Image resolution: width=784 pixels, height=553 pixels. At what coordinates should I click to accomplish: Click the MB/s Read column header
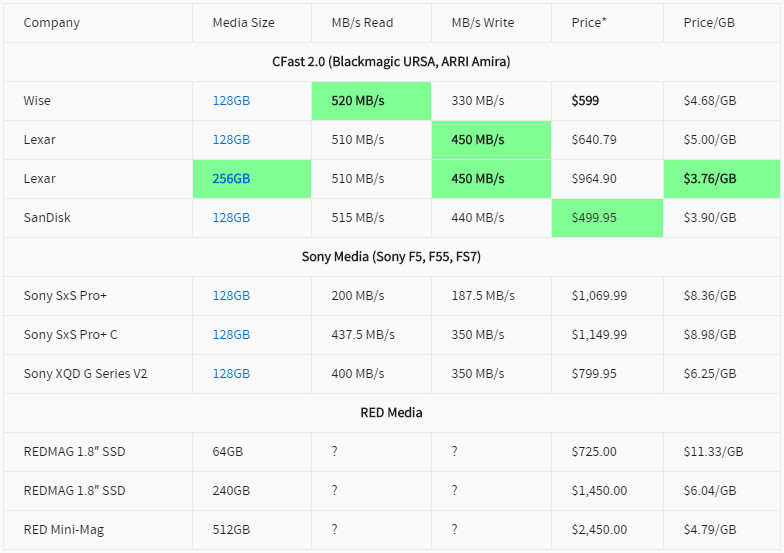coord(362,23)
